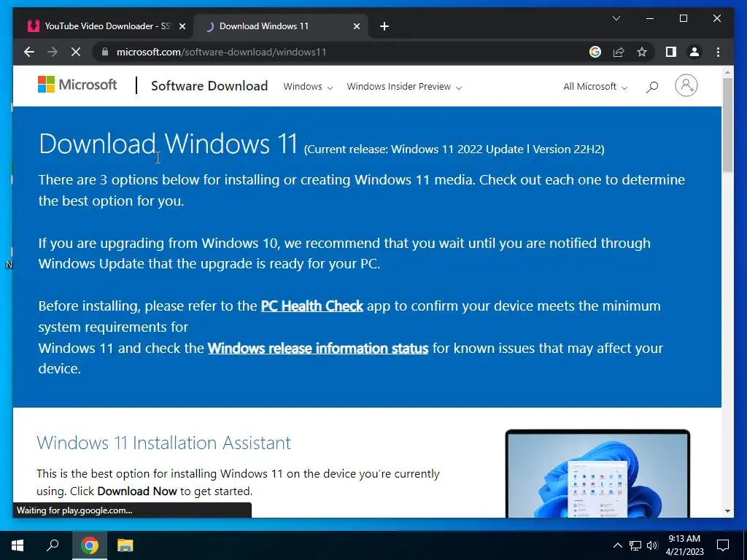Open Chrome profile menu
Screen dimensions: 747x560
(694, 52)
